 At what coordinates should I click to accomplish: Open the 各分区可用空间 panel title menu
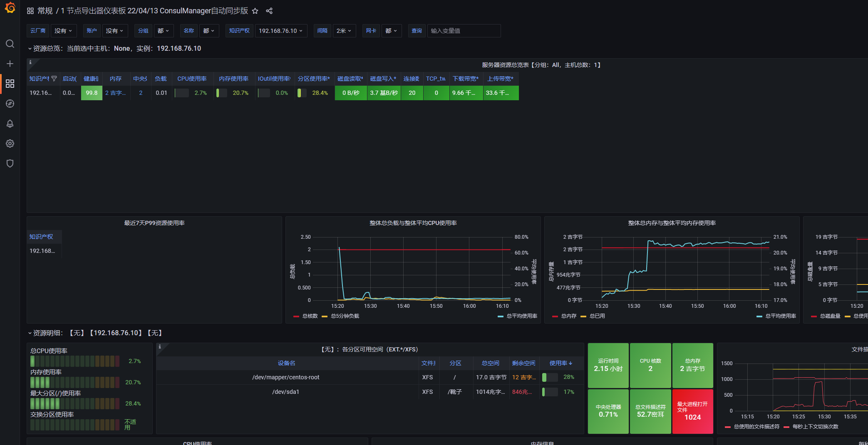[369, 349]
